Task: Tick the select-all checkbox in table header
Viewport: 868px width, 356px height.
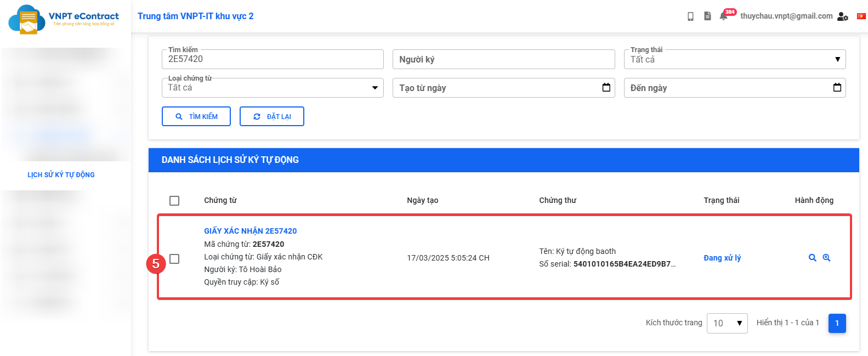Action: (x=174, y=201)
